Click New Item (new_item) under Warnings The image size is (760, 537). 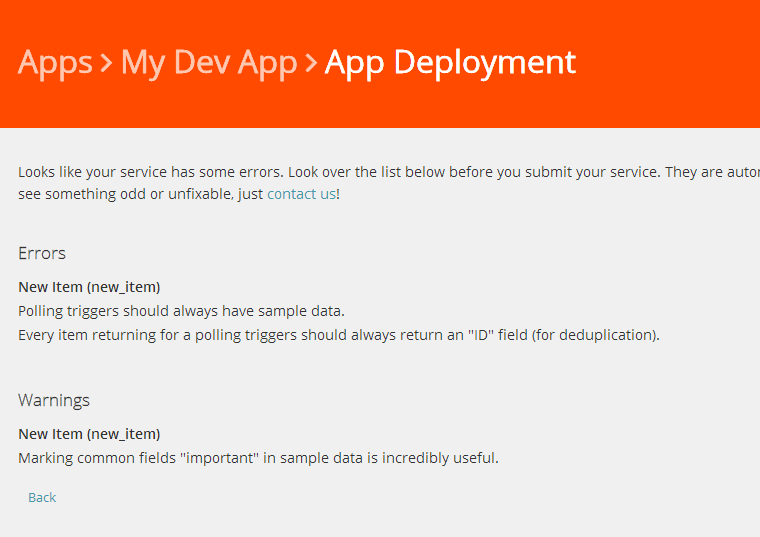click(x=89, y=434)
